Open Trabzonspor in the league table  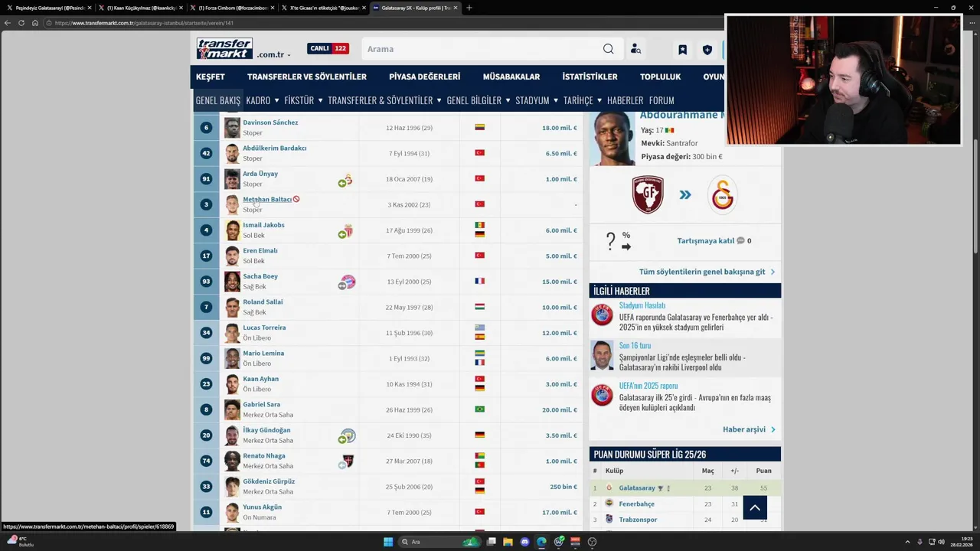pos(638,520)
